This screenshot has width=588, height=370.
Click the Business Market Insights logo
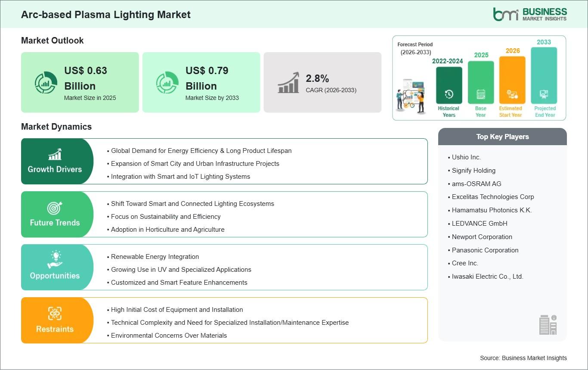(x=530, y=14)
